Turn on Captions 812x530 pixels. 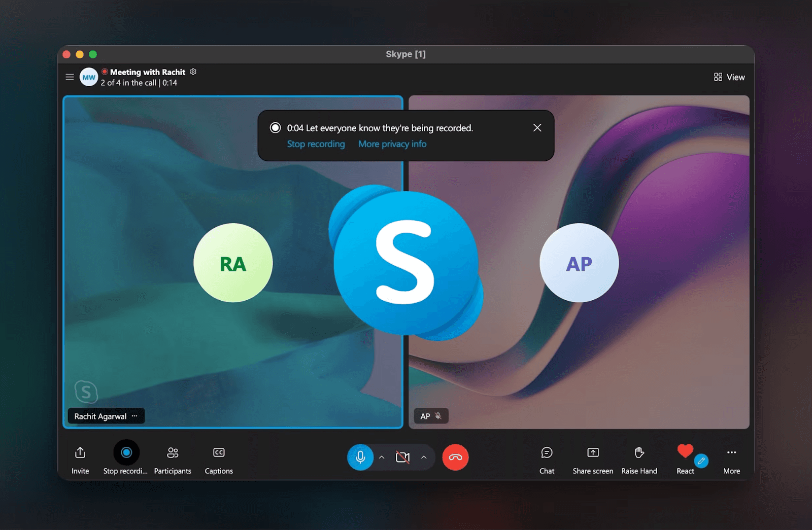(x=219, y=459)
